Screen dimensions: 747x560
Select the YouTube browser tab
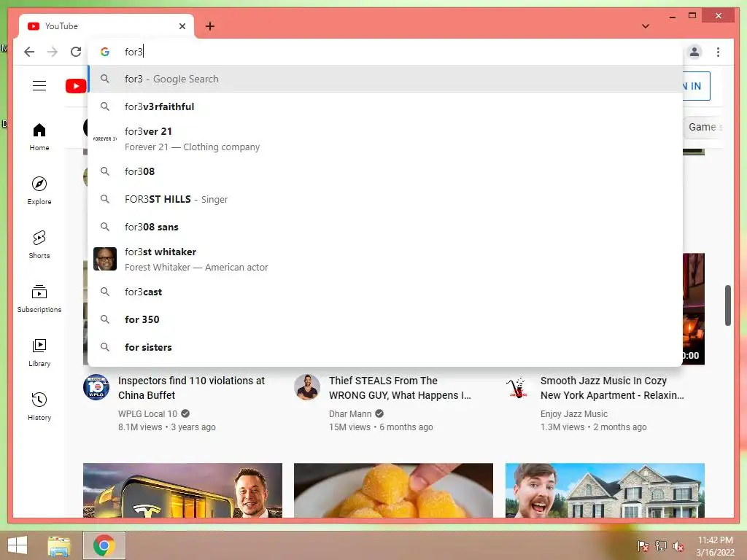pos(107,26)
